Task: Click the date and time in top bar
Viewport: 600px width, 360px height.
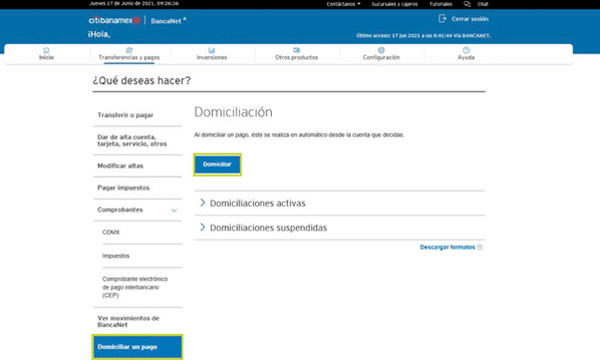Action: tap(134, 3)
